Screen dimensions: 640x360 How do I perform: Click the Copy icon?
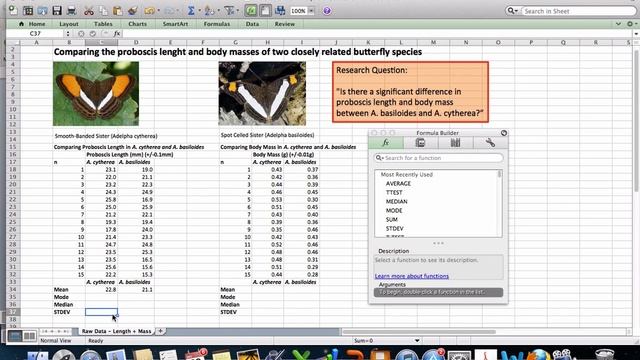click(103, 11)
